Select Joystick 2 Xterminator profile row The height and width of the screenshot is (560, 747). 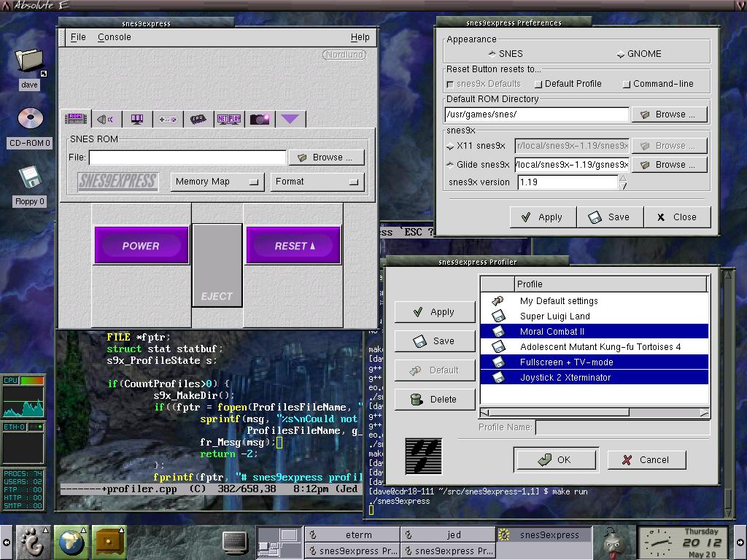coord(595,377)
